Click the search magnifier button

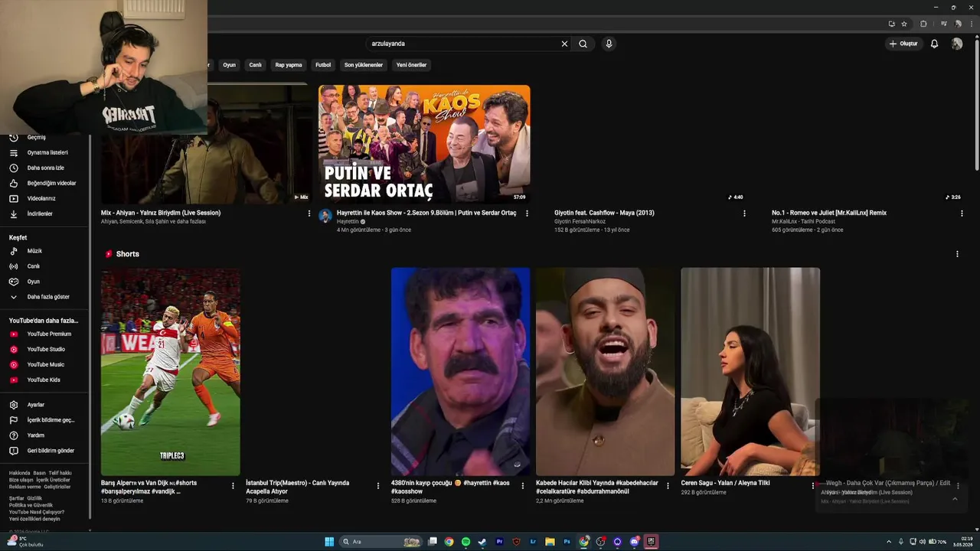tap(583, 44)
